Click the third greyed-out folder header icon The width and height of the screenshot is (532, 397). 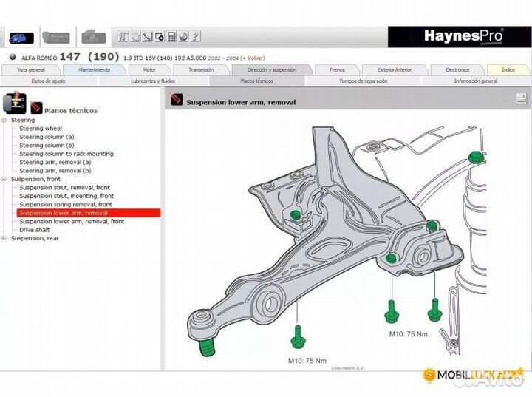pos(94,37)
